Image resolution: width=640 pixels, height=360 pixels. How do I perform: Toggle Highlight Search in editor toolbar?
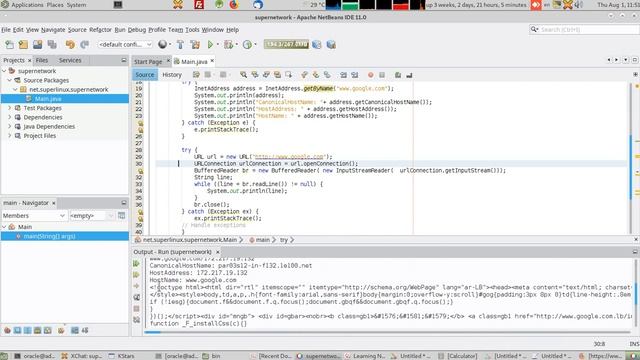pyautogui.click(x=277, y=75)
